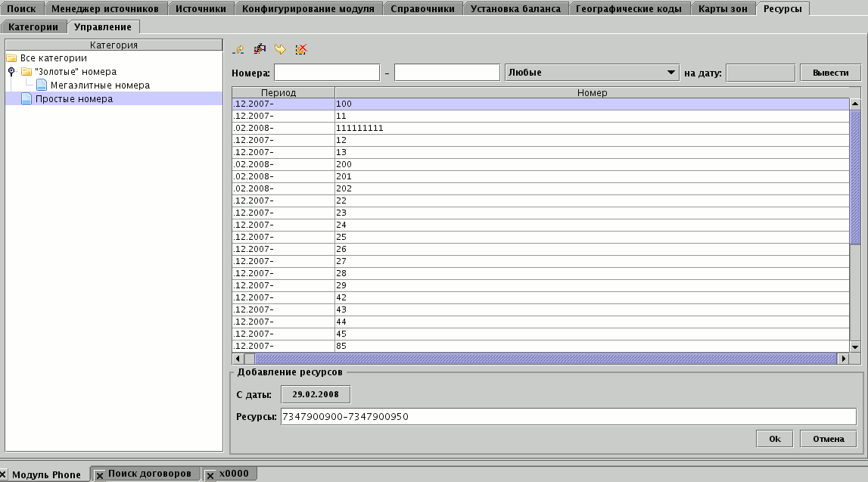868x482 pixels.
Task: Click the "Мегаэлитные номера" document icon
Action: point(42,86)
